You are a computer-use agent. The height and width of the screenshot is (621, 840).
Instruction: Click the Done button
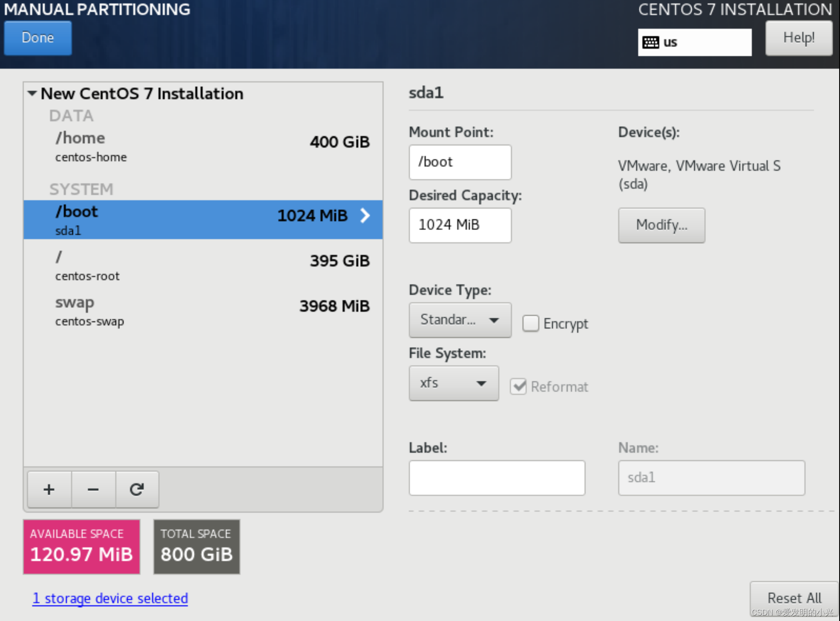(38, 38)
